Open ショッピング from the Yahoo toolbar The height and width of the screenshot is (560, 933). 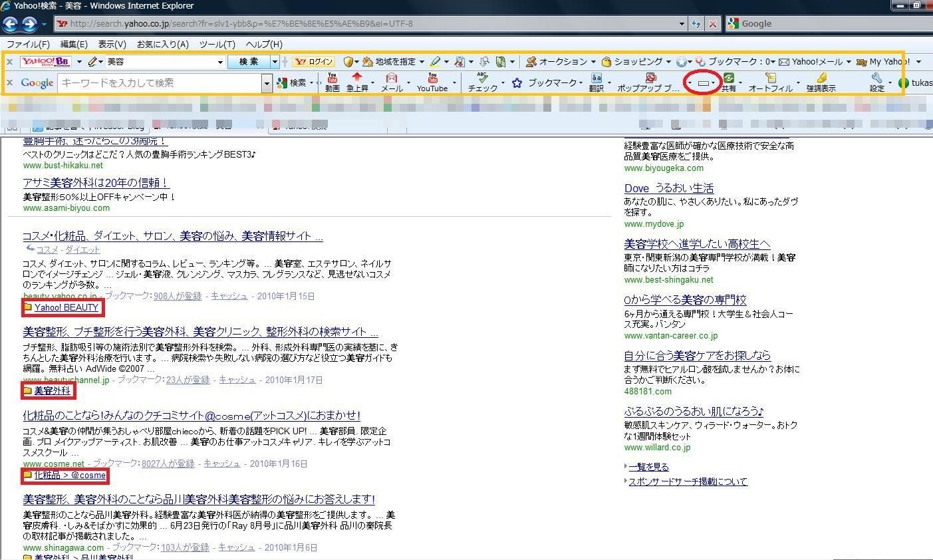632,62
